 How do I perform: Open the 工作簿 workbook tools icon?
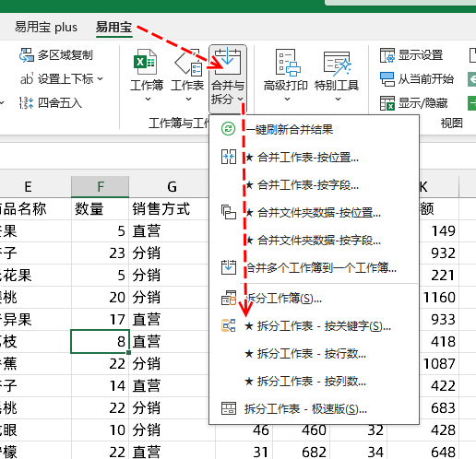pyautogui.click(x=145, y=62)
